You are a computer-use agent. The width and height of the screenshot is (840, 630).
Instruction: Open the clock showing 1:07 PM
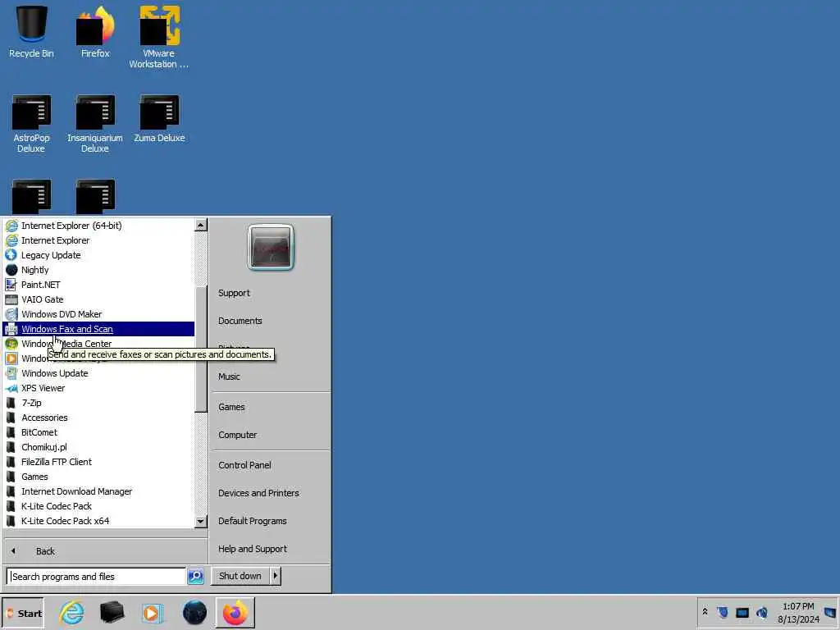point(798,613)
